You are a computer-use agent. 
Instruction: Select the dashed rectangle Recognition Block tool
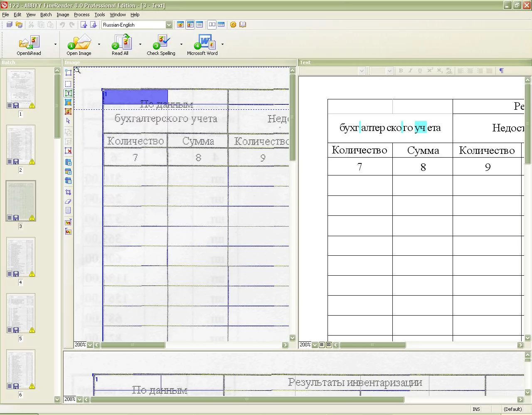(68, 84)
